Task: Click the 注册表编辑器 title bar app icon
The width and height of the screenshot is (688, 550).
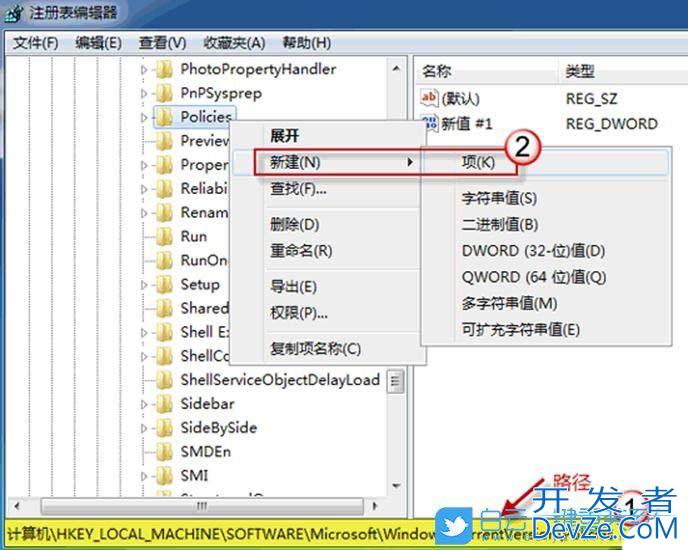Action: coord(13,13)
